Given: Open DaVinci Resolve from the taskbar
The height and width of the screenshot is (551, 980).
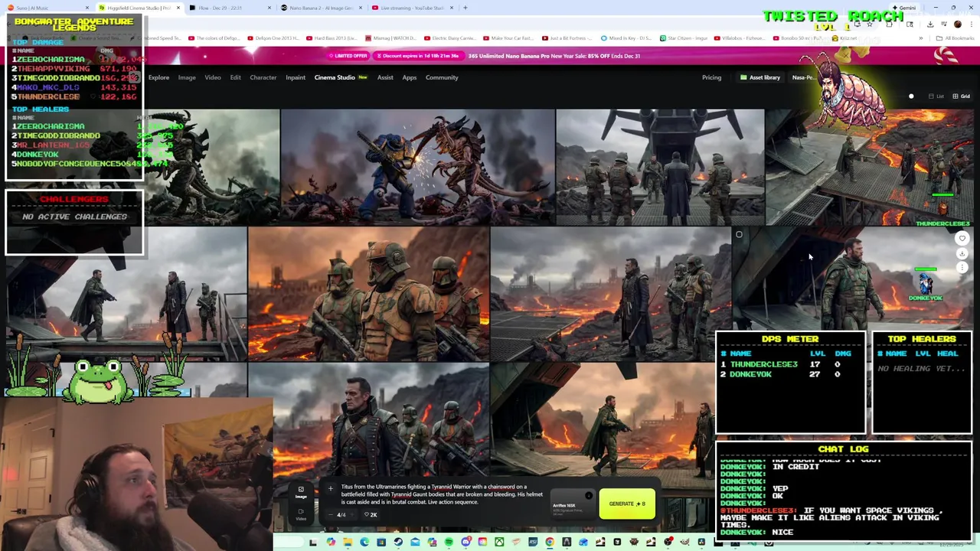Looking at the screenshot, I should [x=701, y=542].
